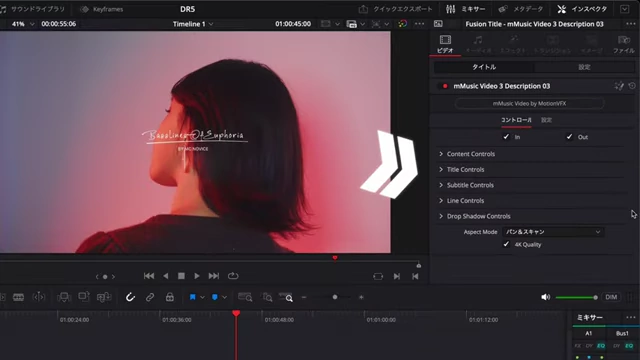Switch to the Video inspector tab

tap(445, 44)
